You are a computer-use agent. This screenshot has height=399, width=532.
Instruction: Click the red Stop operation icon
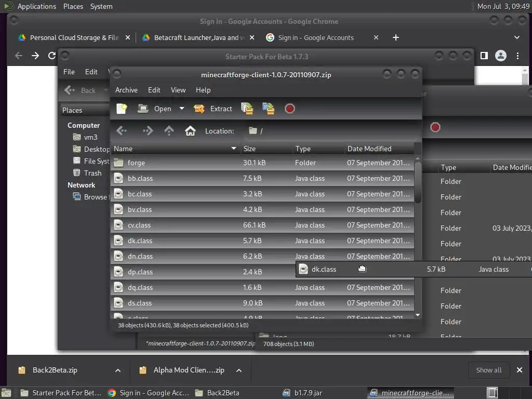click(290, 109)
